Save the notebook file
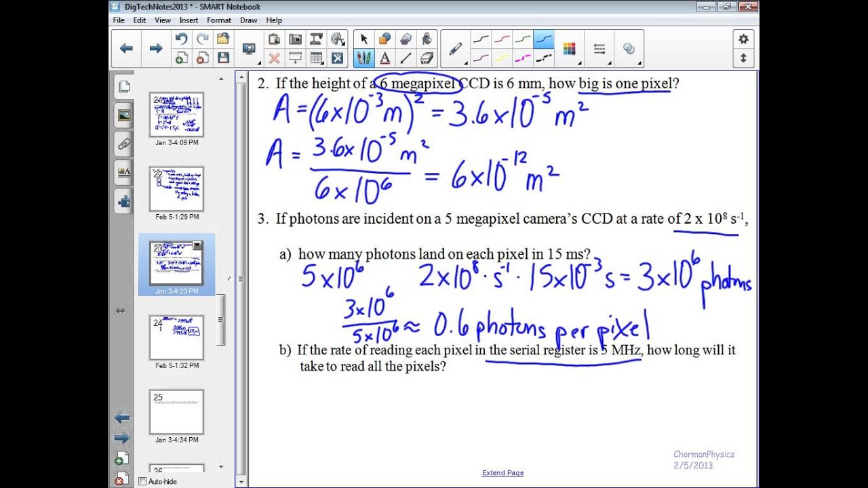 pyautogui.click(x=222, y=58)
